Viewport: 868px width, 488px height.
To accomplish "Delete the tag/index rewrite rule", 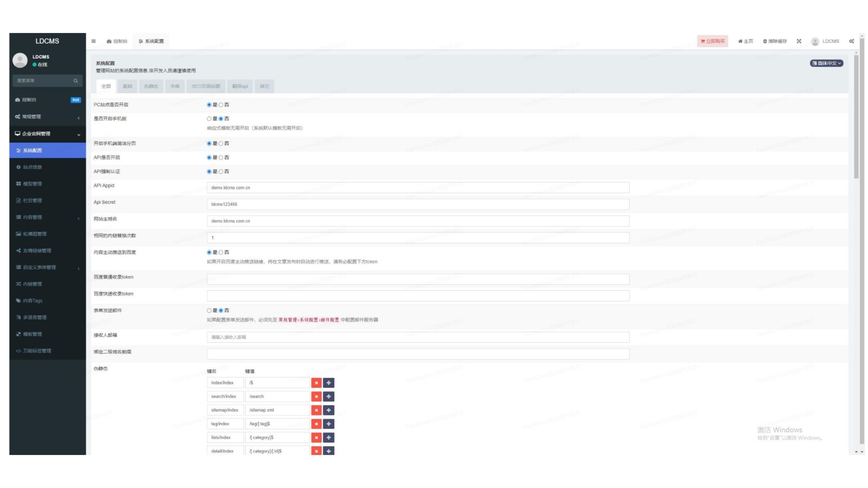I will click(316, 424).
